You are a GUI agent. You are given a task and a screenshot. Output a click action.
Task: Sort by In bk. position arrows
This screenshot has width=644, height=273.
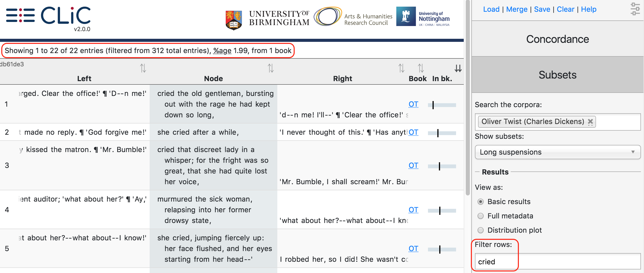click(x=458, y=68)
